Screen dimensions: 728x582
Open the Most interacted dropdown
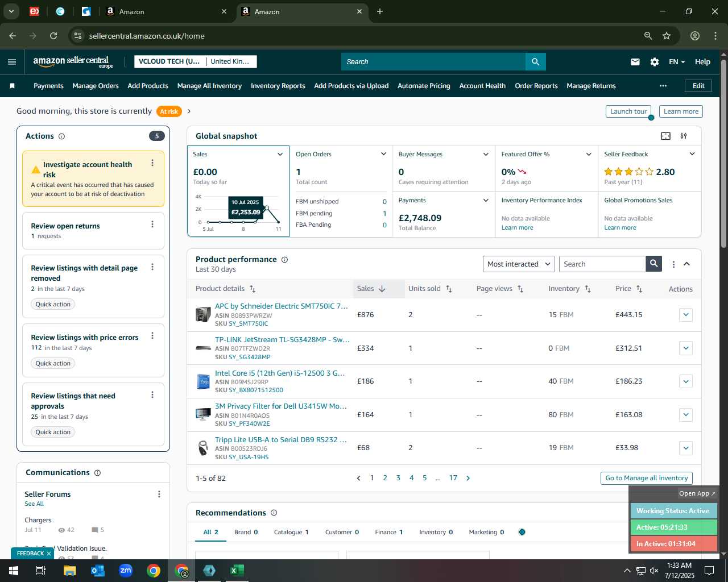click(x=519, y=264)
